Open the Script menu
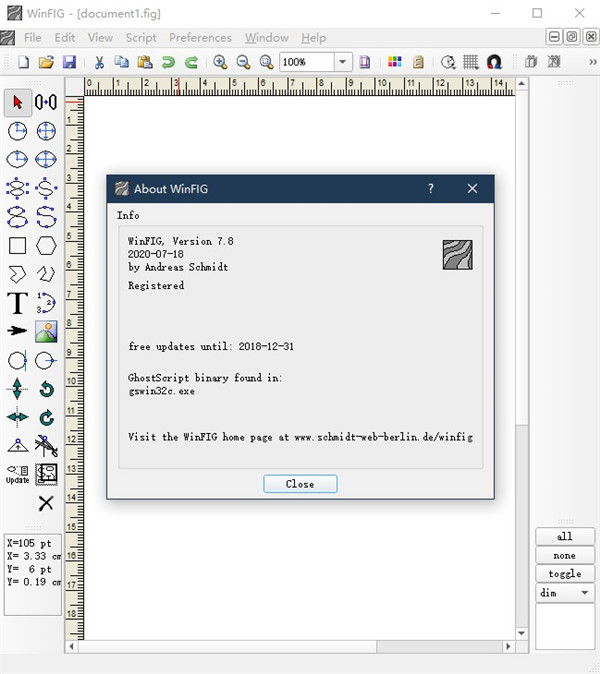The width and height of the screenshot is (600, 674). (x=141, y=38)
